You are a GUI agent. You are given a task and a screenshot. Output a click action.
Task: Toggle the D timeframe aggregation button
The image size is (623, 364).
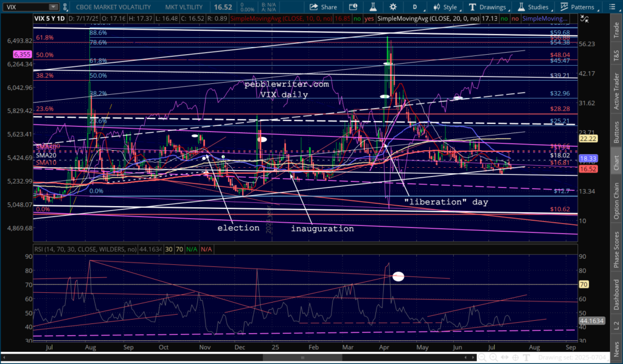tap(415, 7)
